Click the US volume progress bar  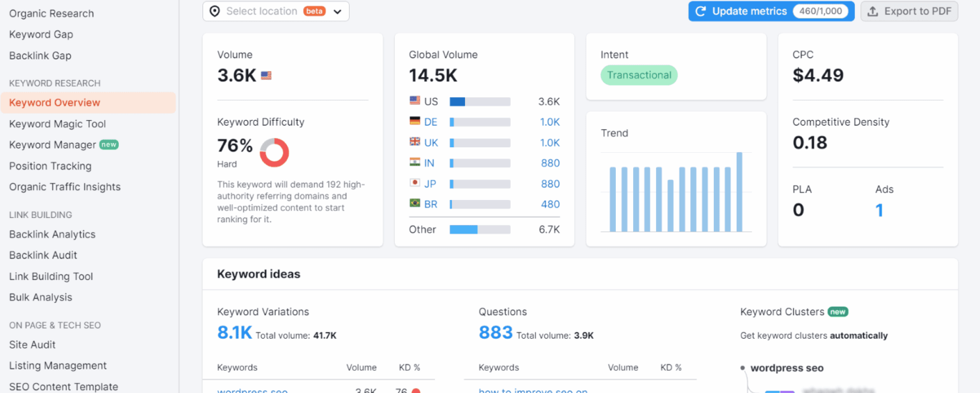tap(480, 101)
